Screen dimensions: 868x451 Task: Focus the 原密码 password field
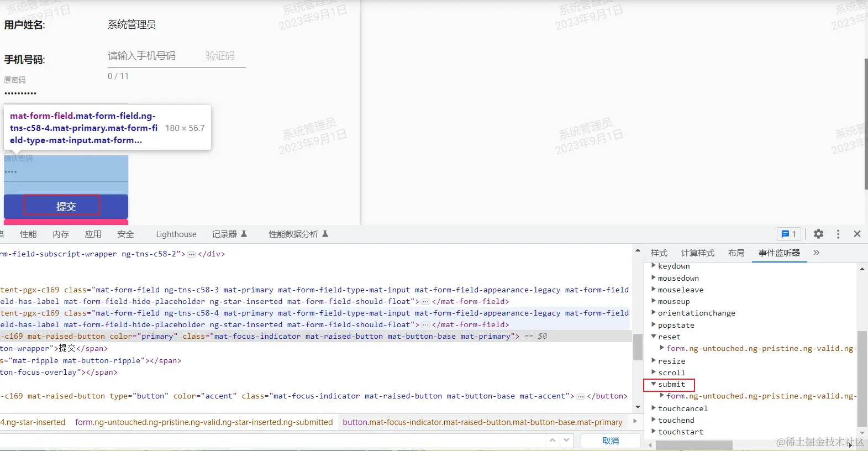tap(66, 93)
